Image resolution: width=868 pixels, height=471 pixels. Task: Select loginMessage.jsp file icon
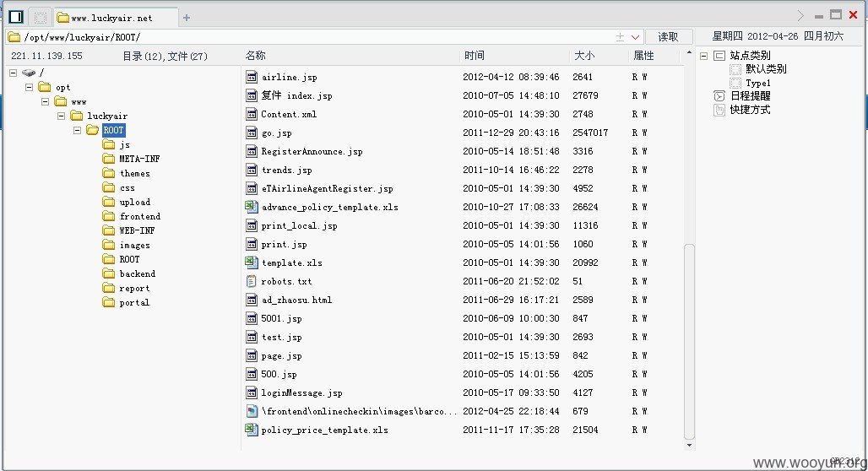pyautogui.click(x=252, y=392)
